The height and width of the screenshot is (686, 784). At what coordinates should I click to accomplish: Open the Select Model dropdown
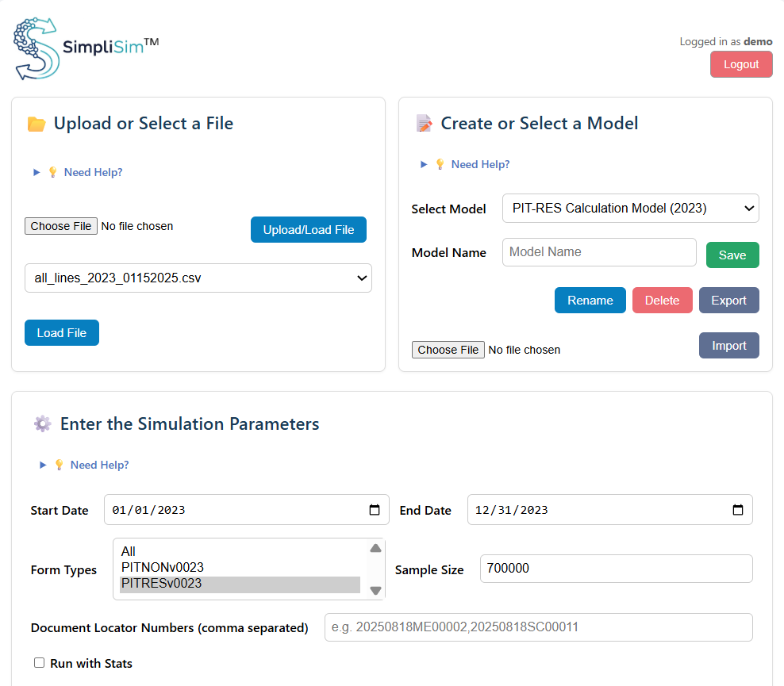[x=630, y=209]
